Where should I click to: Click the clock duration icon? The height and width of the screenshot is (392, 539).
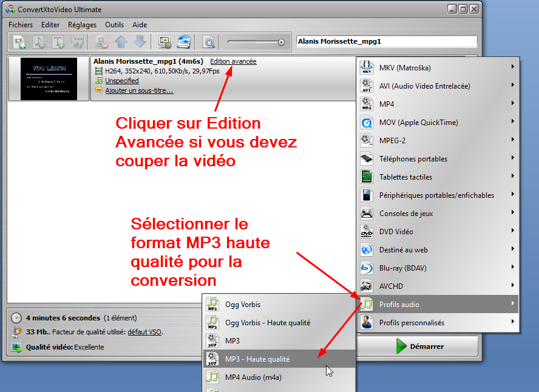[16, 318]
